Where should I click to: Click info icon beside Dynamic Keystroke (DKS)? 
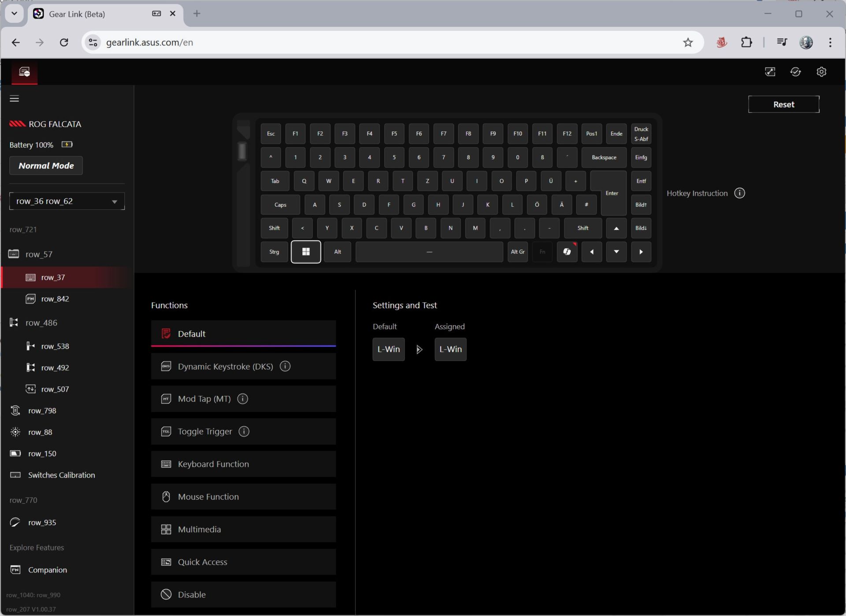point(285,366)
